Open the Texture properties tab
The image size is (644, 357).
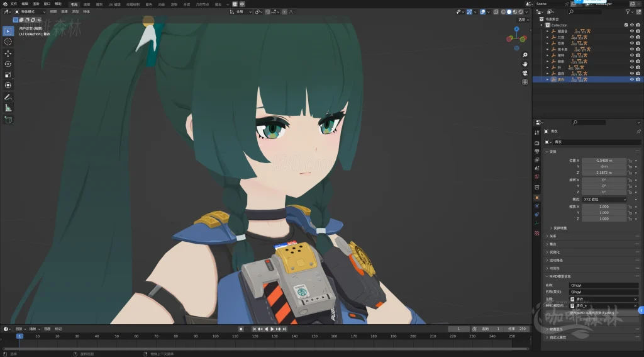[537, 233]
